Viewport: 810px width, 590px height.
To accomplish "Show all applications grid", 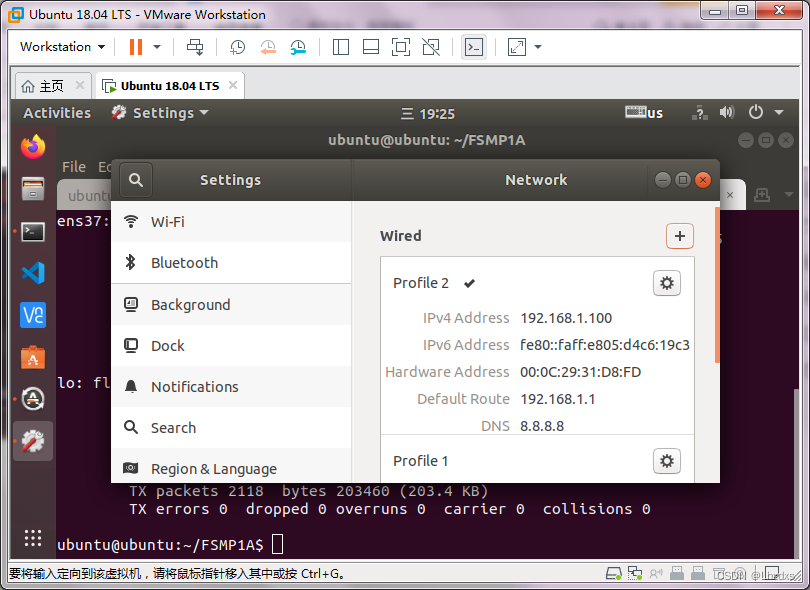I will tap(33, 538).
